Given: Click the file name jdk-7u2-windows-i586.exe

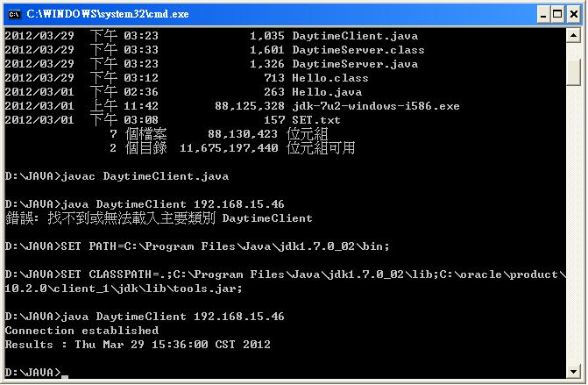Looking at the screenshot, I should coord(376,106).
